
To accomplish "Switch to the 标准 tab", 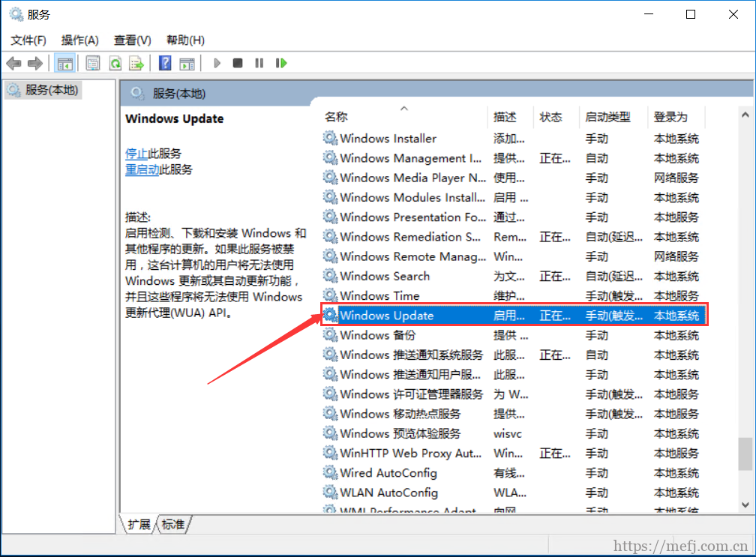I will [173, 524].
